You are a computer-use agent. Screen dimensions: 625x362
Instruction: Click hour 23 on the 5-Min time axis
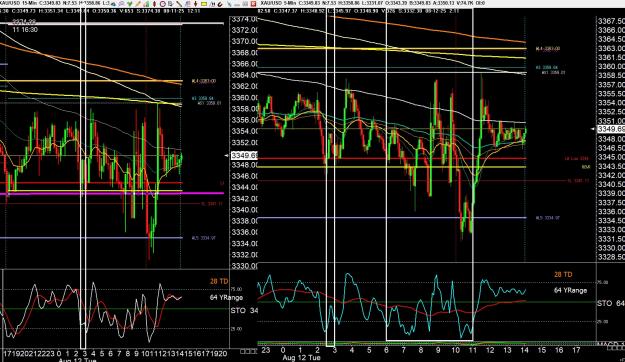tap(265, 350)
